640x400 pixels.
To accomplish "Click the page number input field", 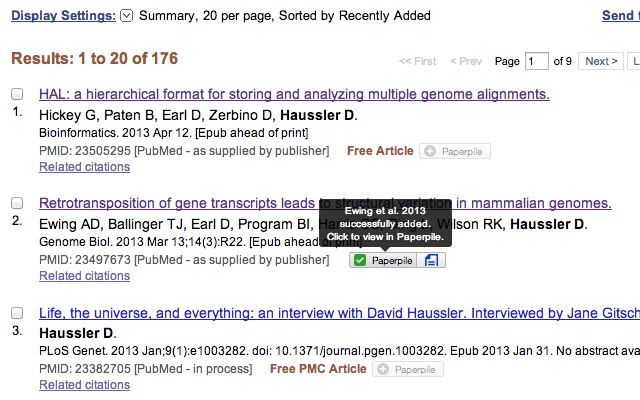I will [537, 62].
